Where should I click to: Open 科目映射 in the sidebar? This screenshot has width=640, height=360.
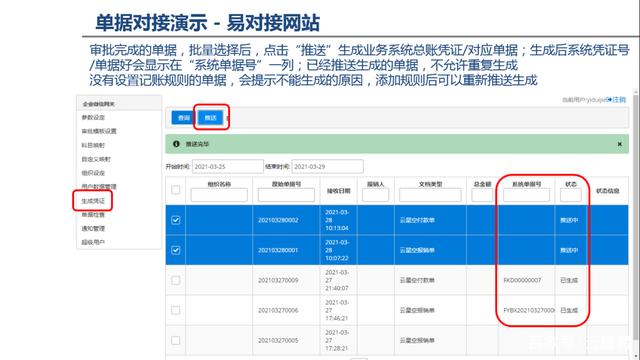coord(93,145)
